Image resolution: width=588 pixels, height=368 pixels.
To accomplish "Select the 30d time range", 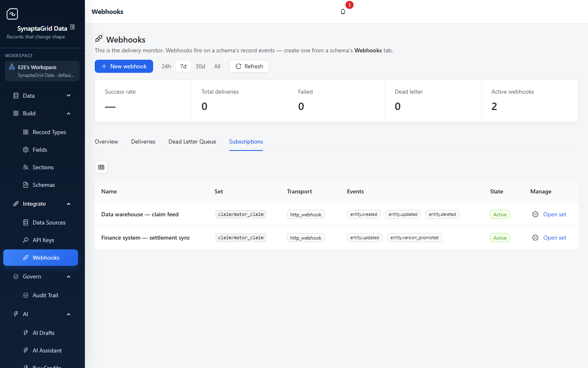I will pyautogui.click(x=200, y=66).
